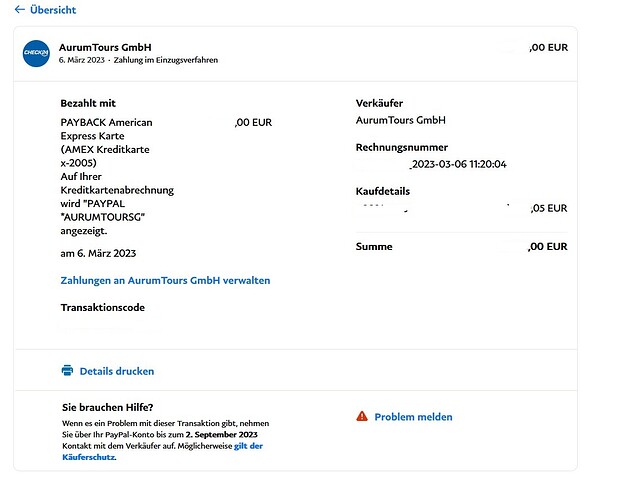
Task: Click the printer icon
Action: point(67,371)
